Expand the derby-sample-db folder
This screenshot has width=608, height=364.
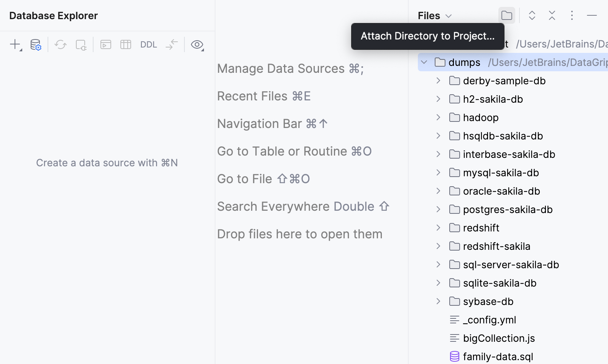pos(439,80)
